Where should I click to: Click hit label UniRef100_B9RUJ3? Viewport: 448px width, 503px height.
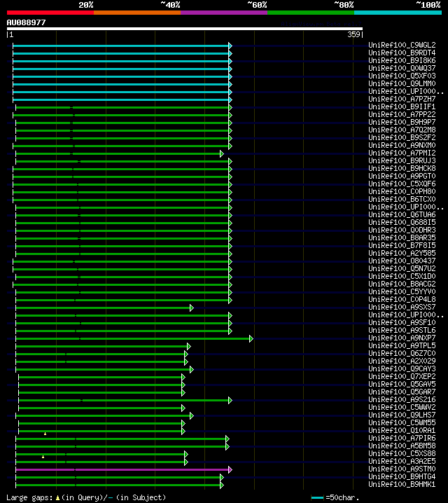(402, 160)
